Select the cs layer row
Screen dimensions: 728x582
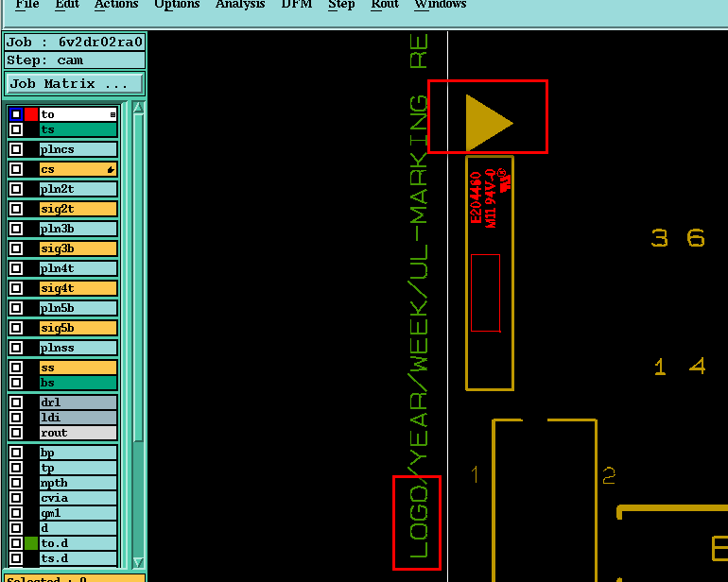click(x=78, y=169)
